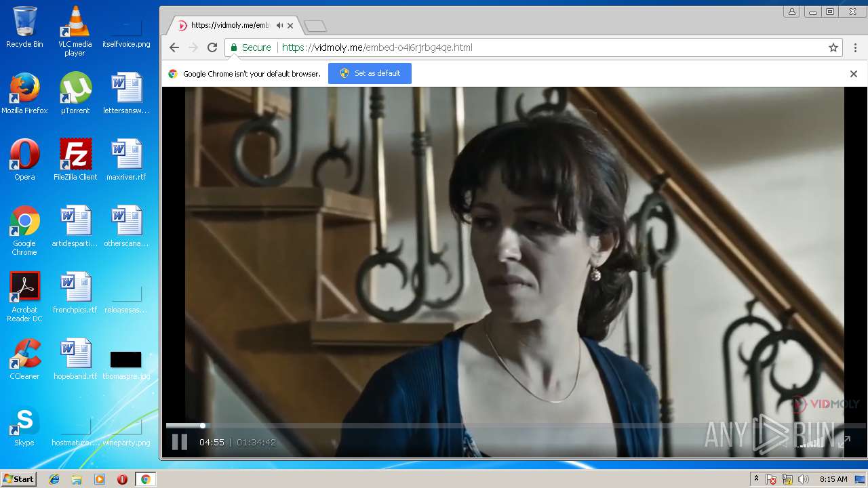Go back to the previous page

(174, 47)
